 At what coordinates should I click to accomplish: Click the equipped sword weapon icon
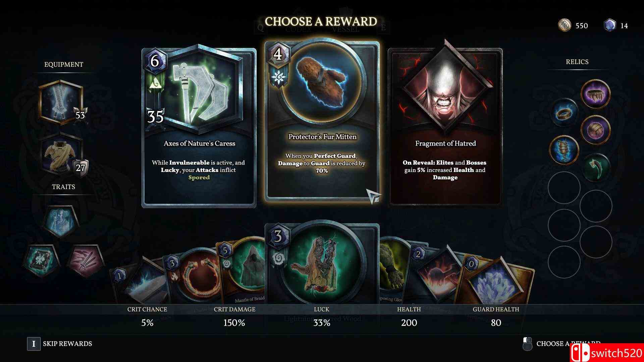[61, 103]
